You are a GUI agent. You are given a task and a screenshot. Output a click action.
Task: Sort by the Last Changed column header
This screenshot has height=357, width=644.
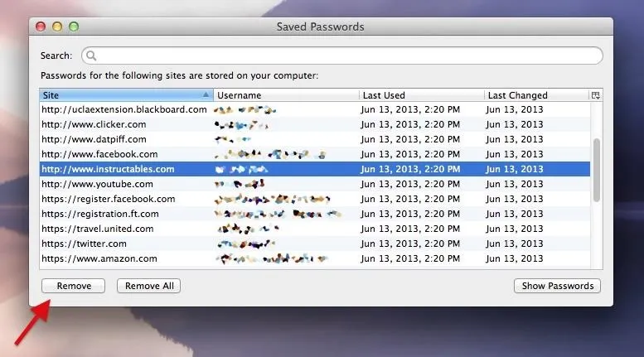point(537,95)
